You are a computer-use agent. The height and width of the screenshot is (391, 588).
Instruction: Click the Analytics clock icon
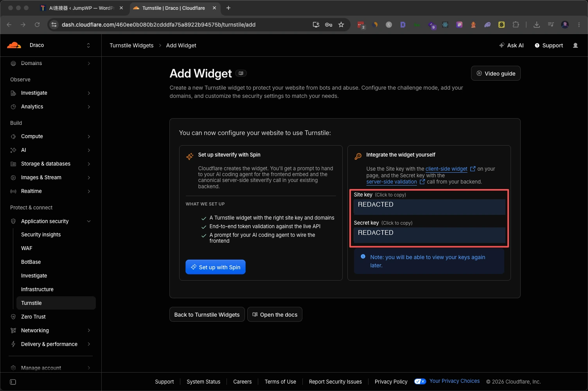(x=13, y=107)
